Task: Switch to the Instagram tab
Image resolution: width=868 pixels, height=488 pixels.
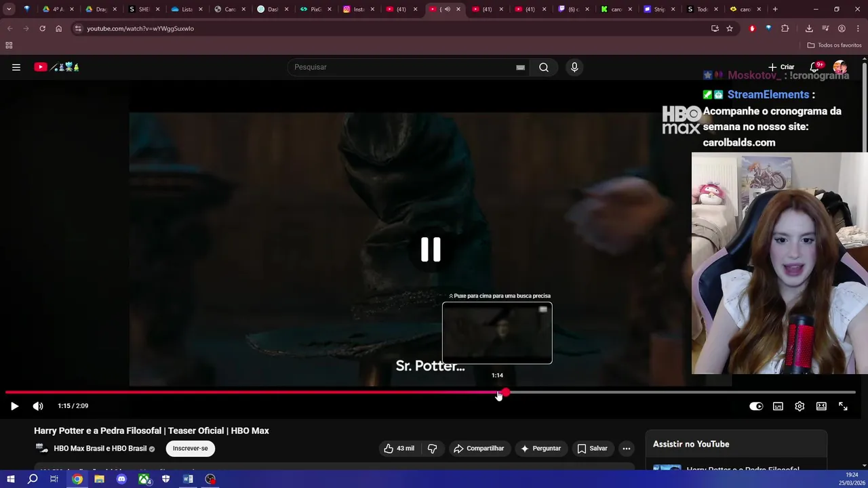Action: coord(360,9)
